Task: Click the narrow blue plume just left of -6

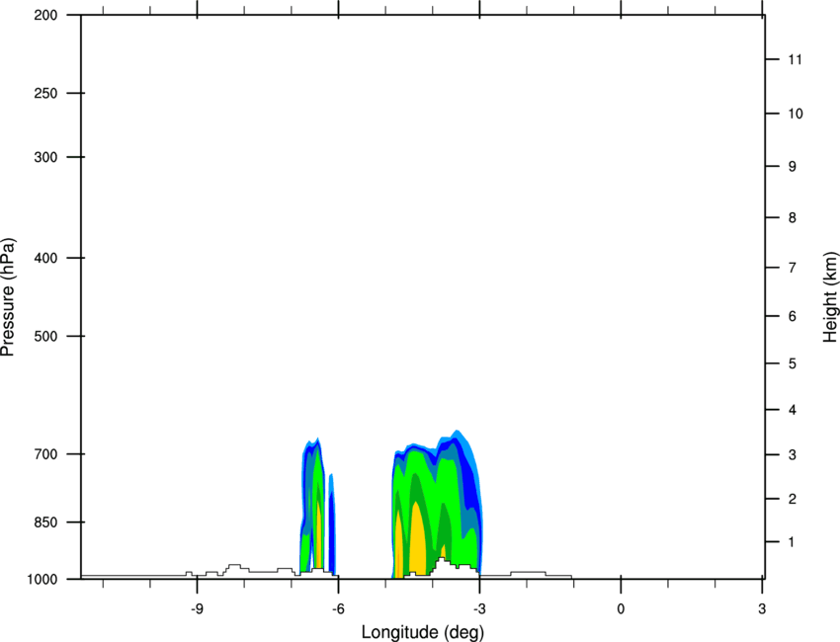Action: click(x=332, y=524)
